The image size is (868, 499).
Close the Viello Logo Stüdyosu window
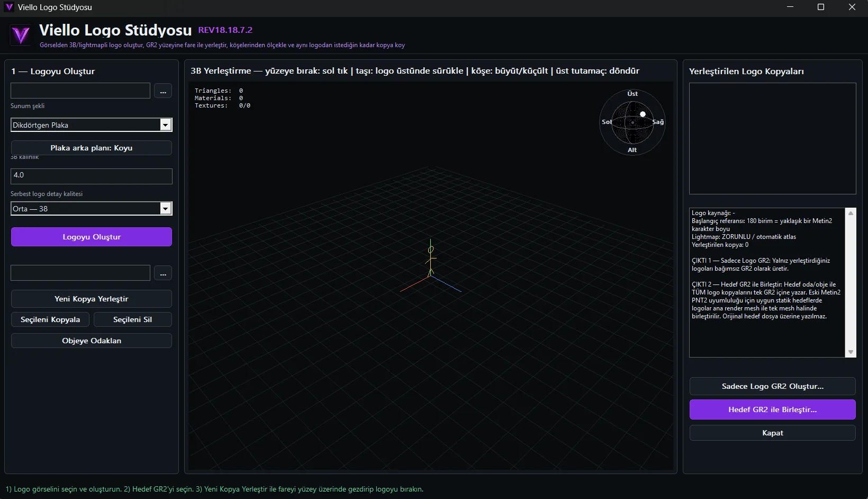(x=852, y=7)
